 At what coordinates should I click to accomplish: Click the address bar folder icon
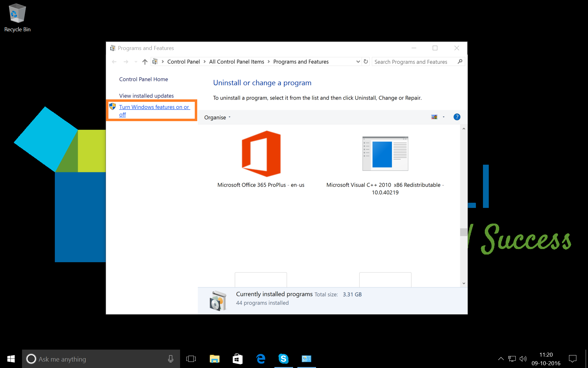[155, 62]
